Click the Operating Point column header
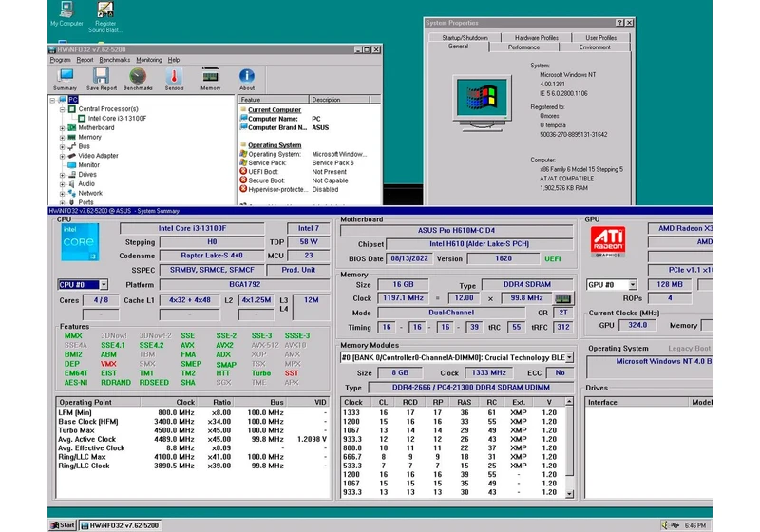The height and width of the screenshot is (532, 760). (x=98, y=402)
